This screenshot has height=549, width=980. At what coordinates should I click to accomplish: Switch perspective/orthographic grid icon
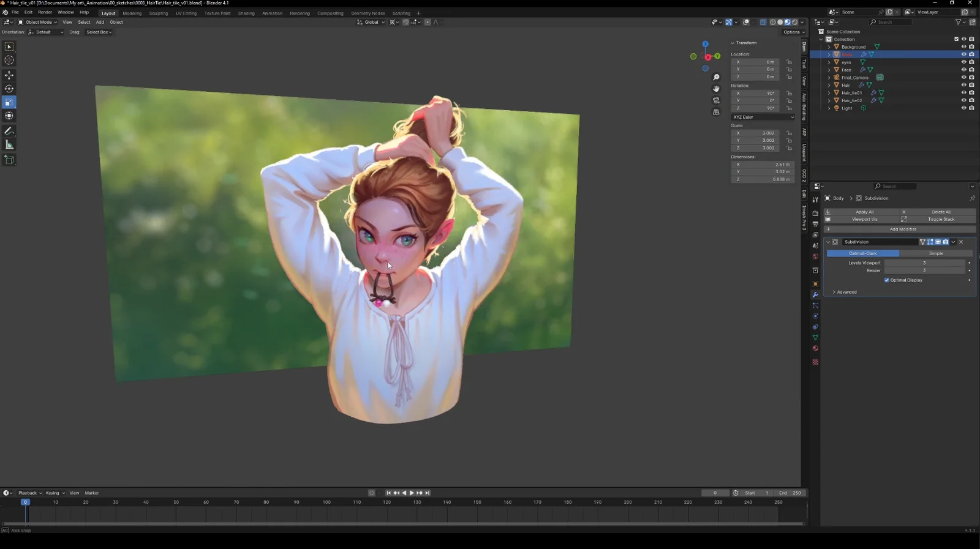coord(716,112)
